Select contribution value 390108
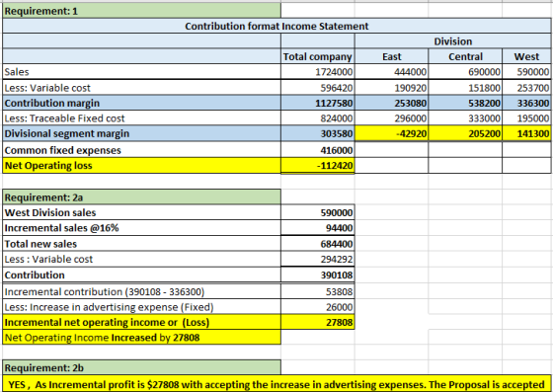The image size is (553, 392). [318, 274]
